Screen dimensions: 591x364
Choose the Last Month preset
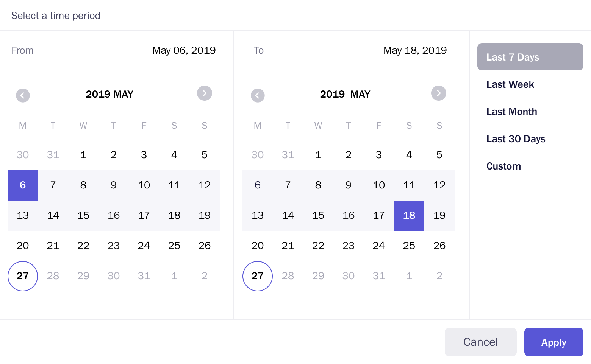tap(511, 112)
